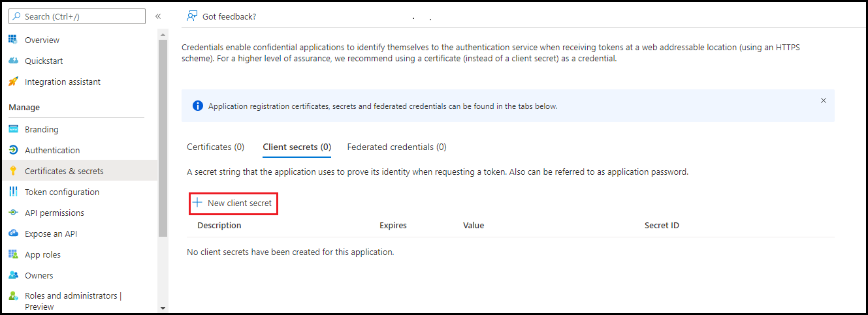Open Authentication icon in Manage section
868x315 pixels.
(x=13, y=150)
